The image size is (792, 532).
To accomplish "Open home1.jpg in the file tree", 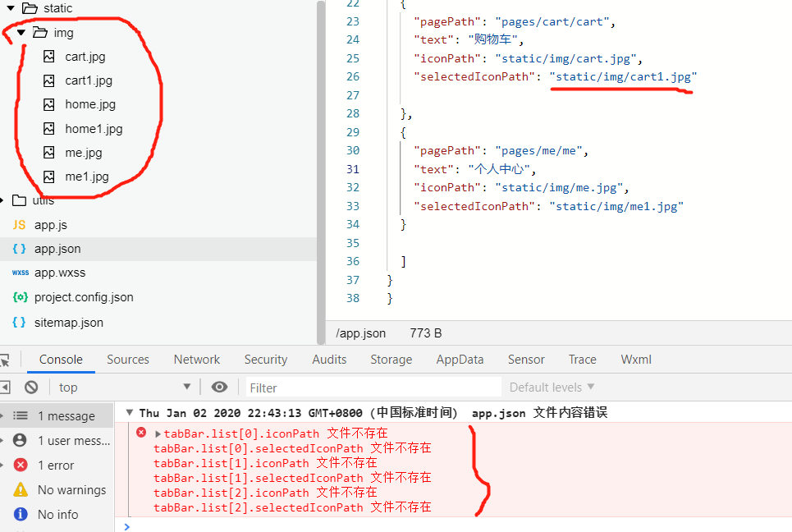I will tap(94, 129).
